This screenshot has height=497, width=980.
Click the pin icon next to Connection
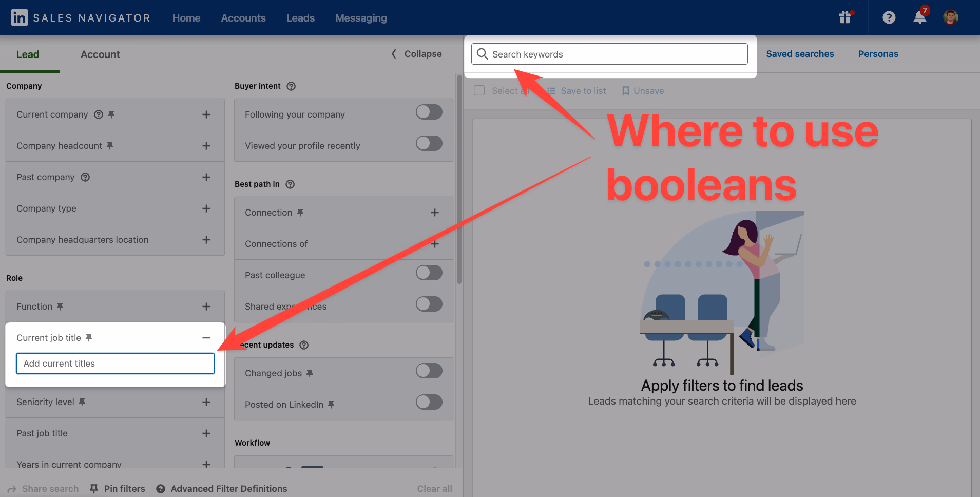[300, 213]
